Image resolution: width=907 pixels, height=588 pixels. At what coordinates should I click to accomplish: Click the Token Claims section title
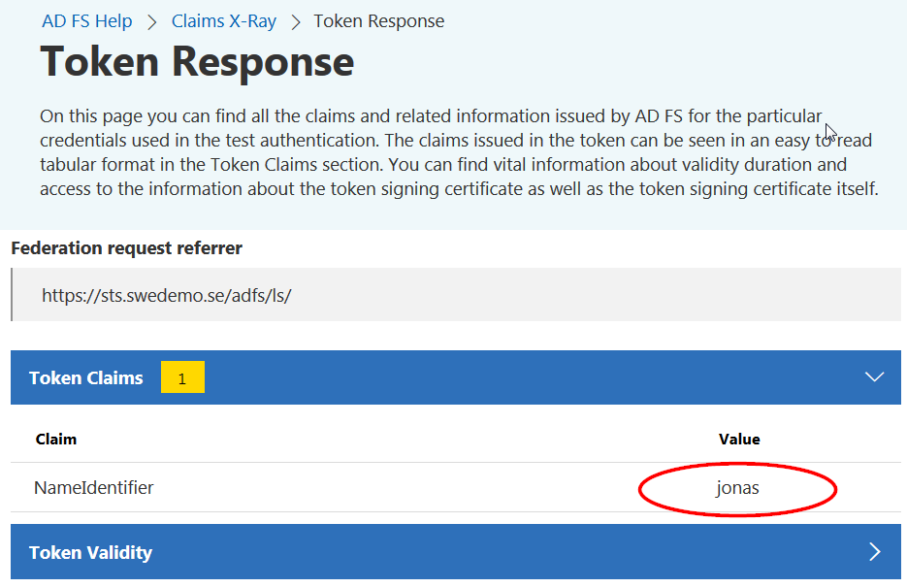(x=86, y=378)
